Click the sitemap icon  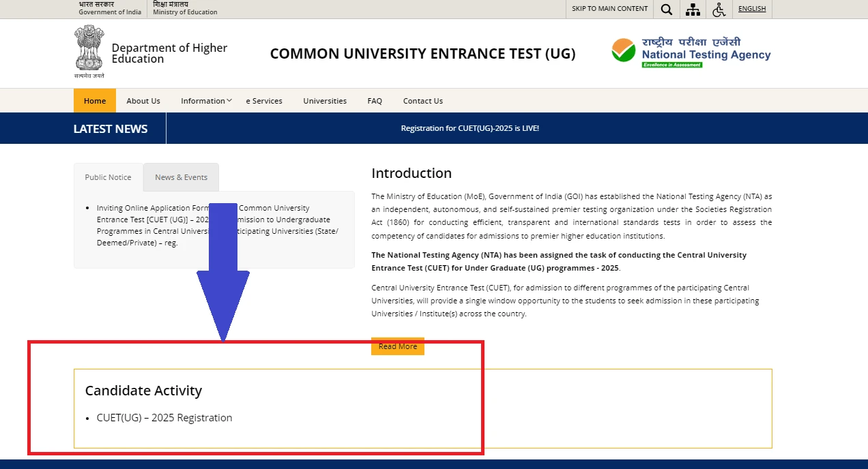coord(692,9)
